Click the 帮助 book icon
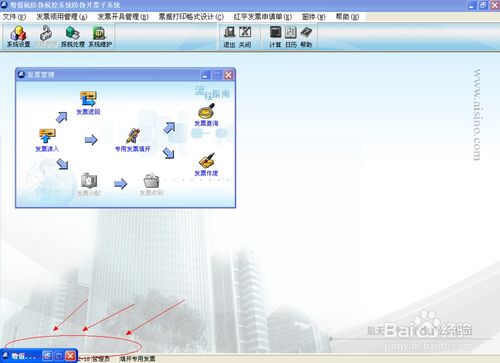Viewport: 500px width, 363px height. pyautogui.click(x=306, y=37)
